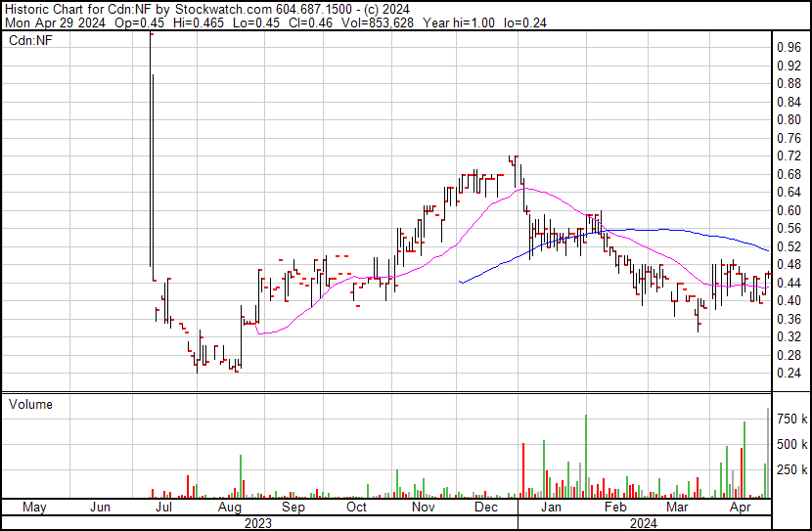Click the Cl=0.46 closing price value
Image resolution: width=812 pixels, height=531 pixels.
311,22
